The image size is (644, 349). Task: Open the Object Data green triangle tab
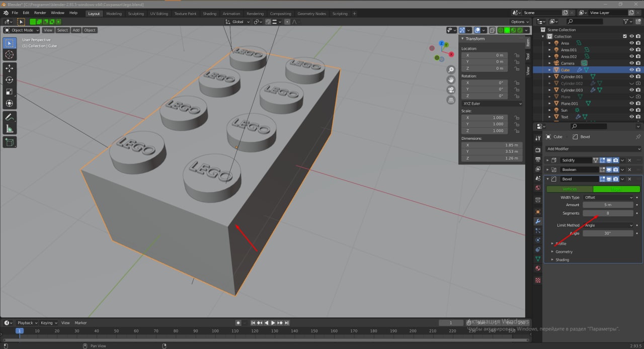point(538,259)
